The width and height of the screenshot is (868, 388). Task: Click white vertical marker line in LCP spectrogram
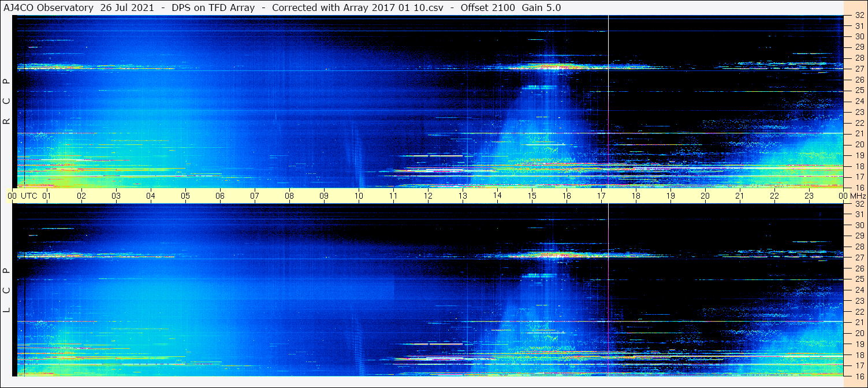(608, 290)
